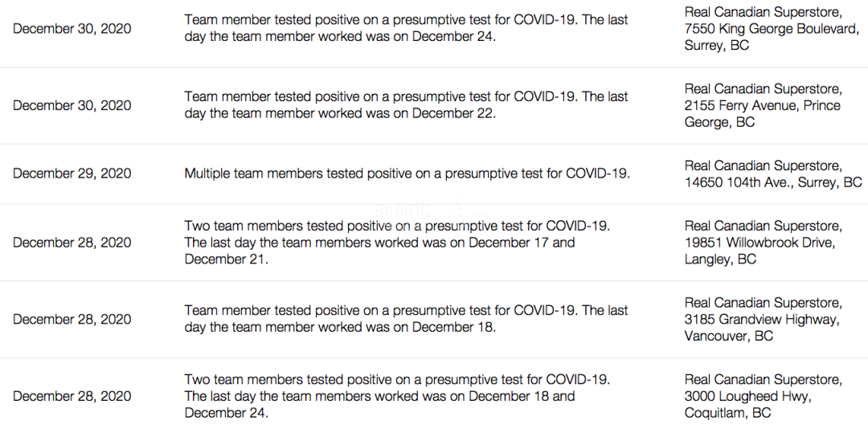The image size is (868, 429).
Task: Click the 'Coquitlam, BC' city text
Action: point(727,413)
